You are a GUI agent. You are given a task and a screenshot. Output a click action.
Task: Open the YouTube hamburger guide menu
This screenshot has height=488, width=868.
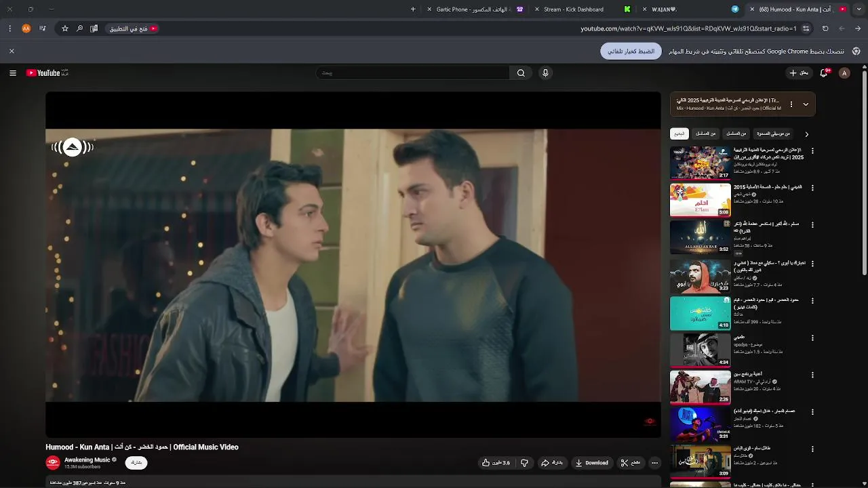pos(12,73)
